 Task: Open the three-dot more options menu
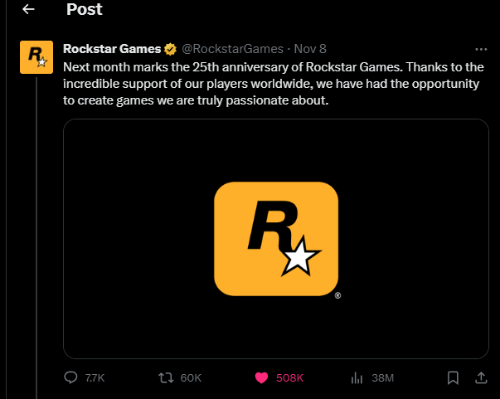click(x=481, y=49)
